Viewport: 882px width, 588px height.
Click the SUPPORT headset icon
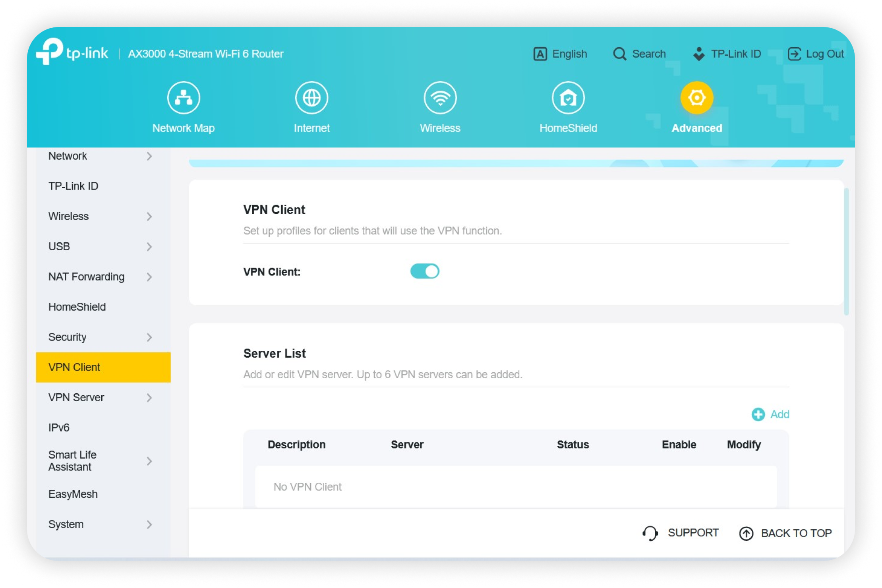(650, 533)
